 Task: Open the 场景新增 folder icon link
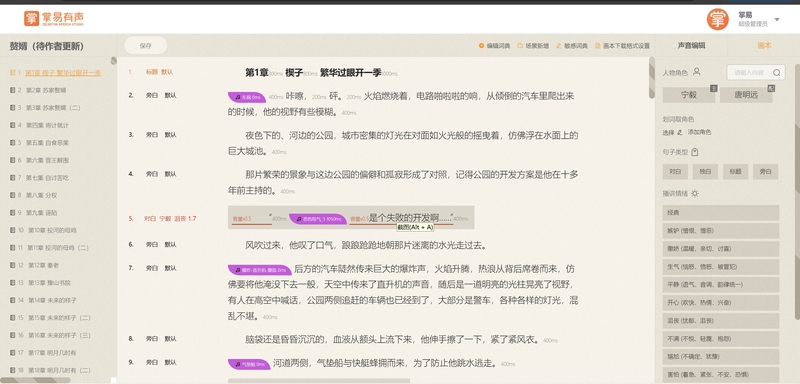coord(533,46)
